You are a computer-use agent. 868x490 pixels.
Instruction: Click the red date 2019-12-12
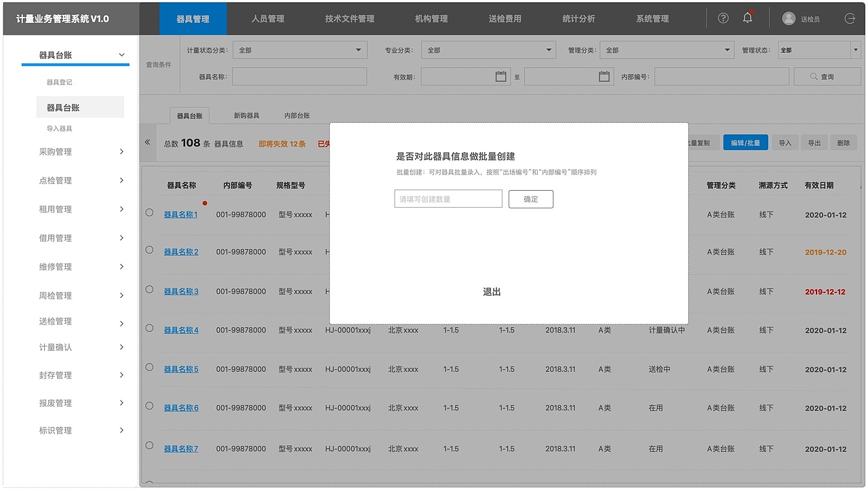826,292
